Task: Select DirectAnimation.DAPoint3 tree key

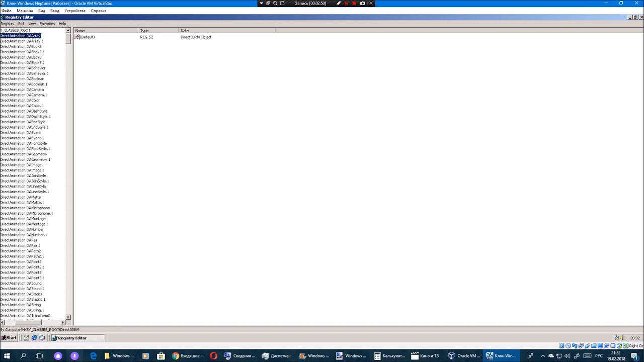Action: point(21,273)
